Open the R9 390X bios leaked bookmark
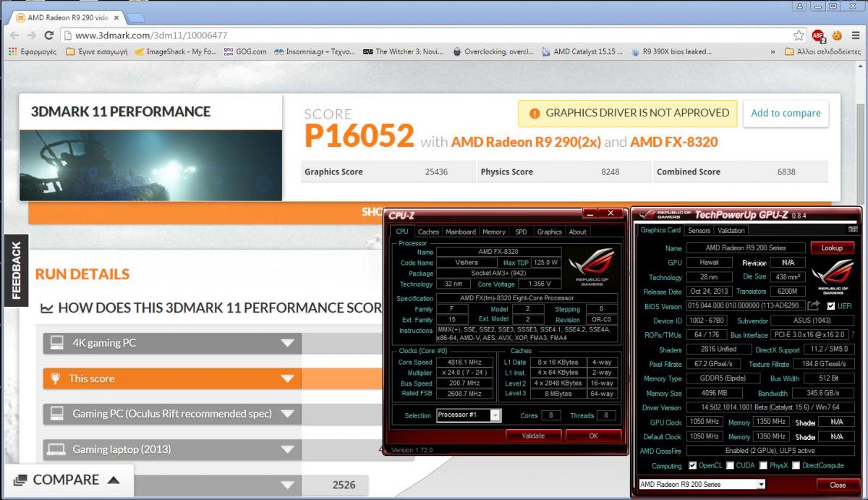Viewport: 868px width, 500px height. pos(671,51)
